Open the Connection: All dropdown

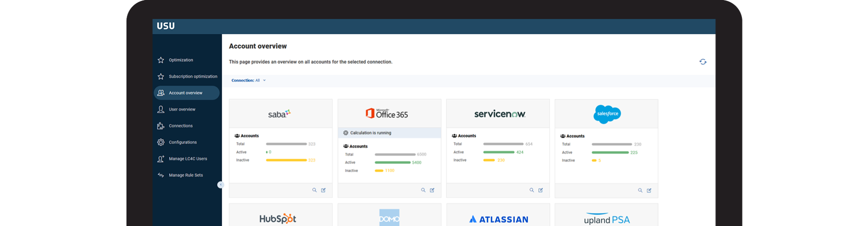[x=249, y=80]
